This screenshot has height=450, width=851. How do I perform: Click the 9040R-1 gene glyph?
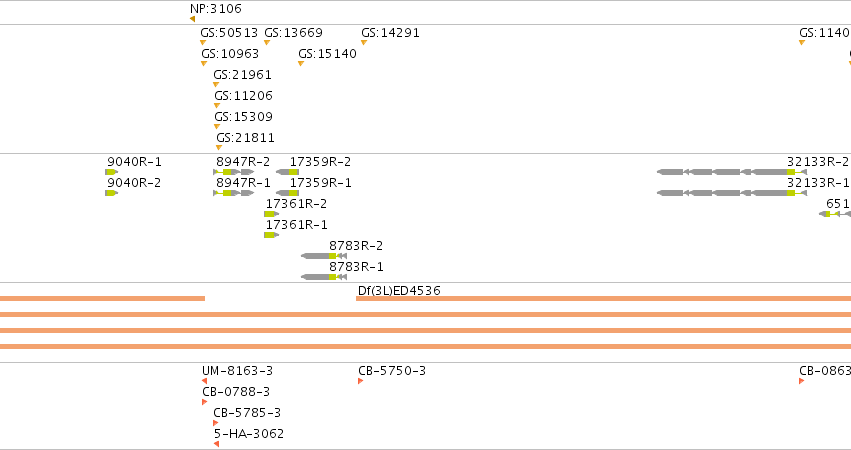click(111, 172)
